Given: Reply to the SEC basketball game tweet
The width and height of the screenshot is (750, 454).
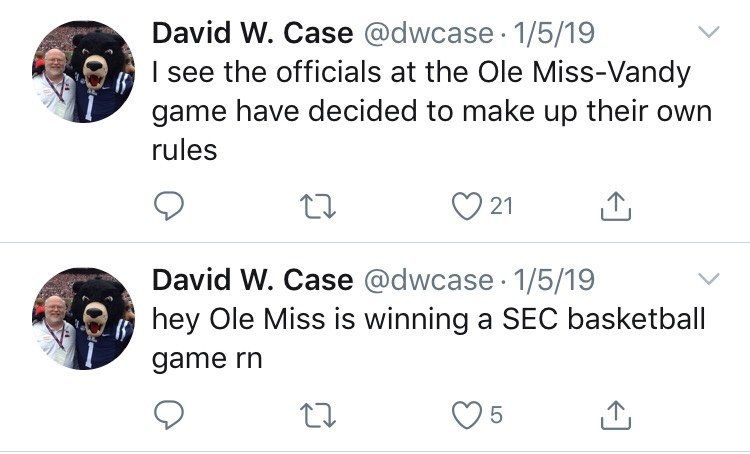Looking at the screenshot, I should (168, 414).
